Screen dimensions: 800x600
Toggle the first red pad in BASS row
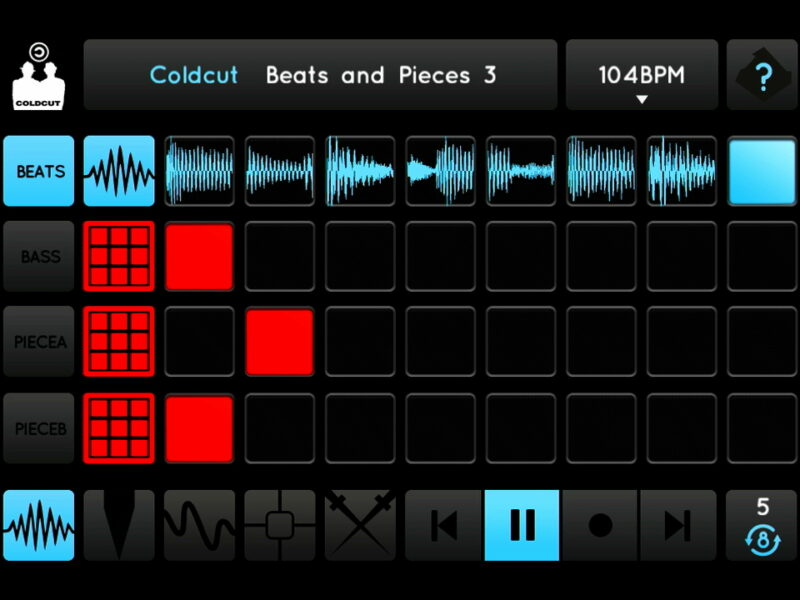[199, 257]
